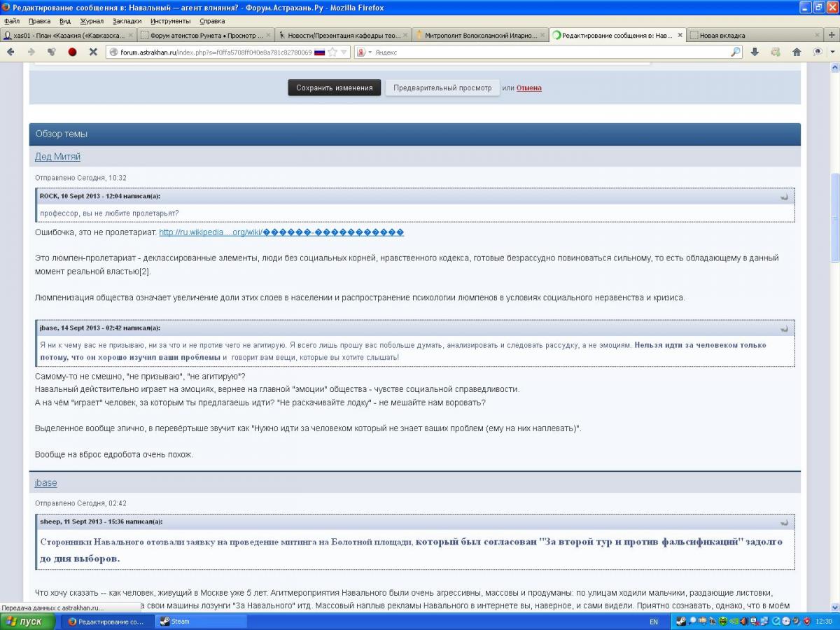Open the Downloads arrow icon

(755, 52)
